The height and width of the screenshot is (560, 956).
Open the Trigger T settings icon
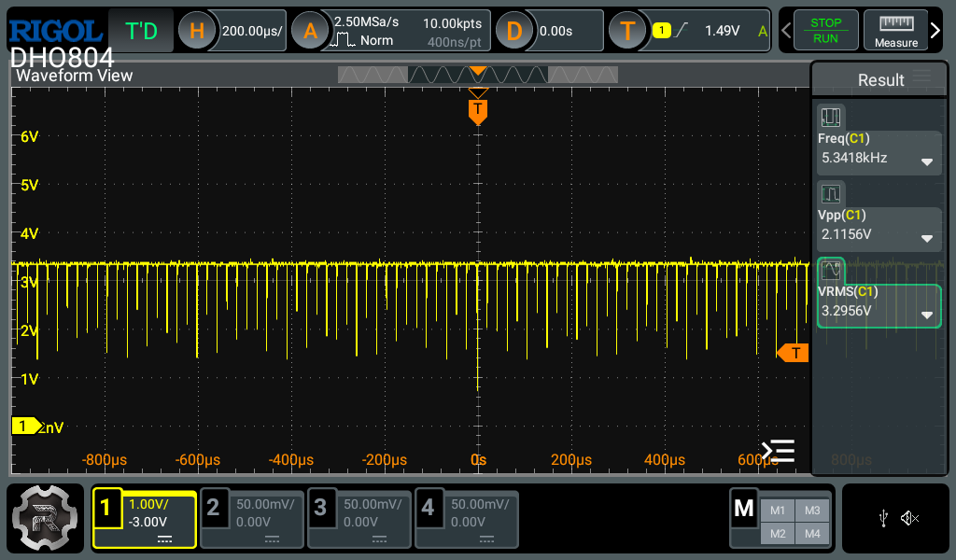point(627,31)
